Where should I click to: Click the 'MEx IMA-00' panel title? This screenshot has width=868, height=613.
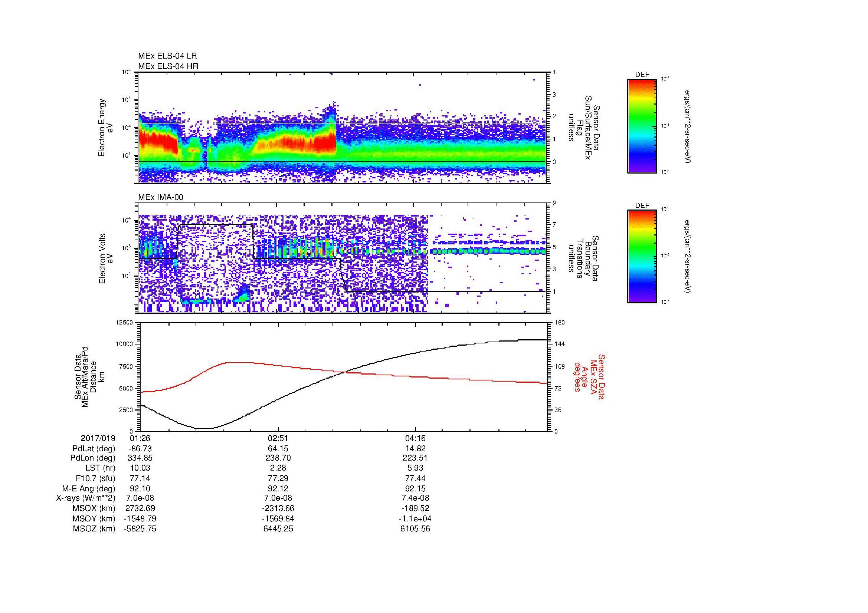[161, 197]
